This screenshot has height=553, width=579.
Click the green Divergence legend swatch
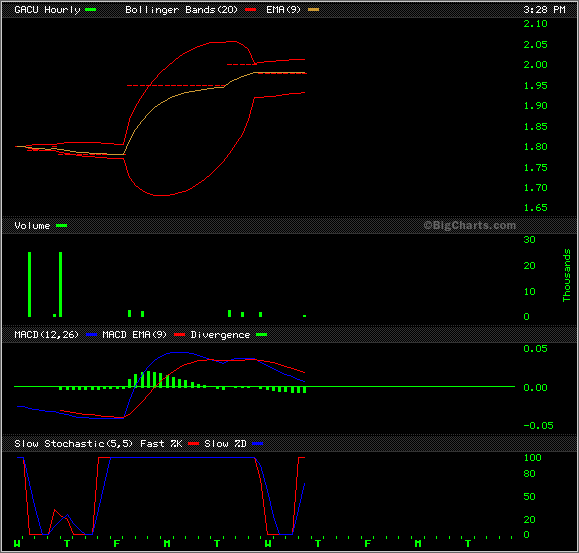[261, 334]
